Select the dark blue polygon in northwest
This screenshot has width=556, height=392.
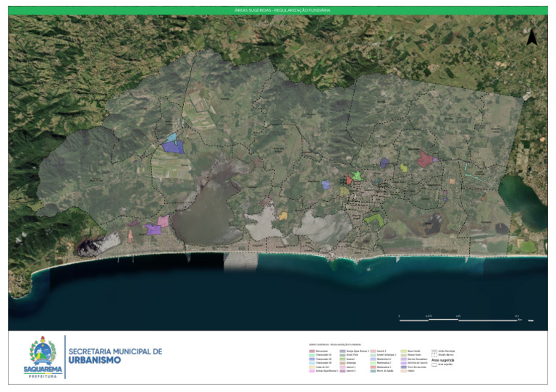point(172,147)
